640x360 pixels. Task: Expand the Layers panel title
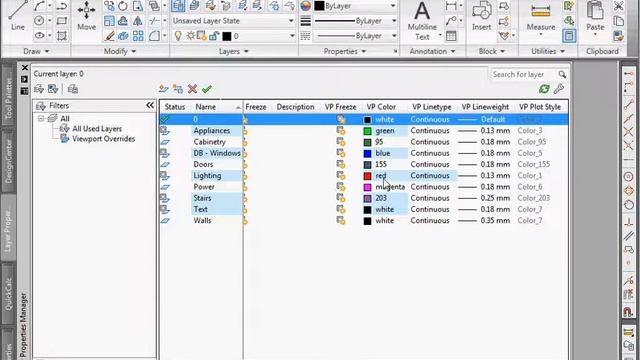(233, 51)
